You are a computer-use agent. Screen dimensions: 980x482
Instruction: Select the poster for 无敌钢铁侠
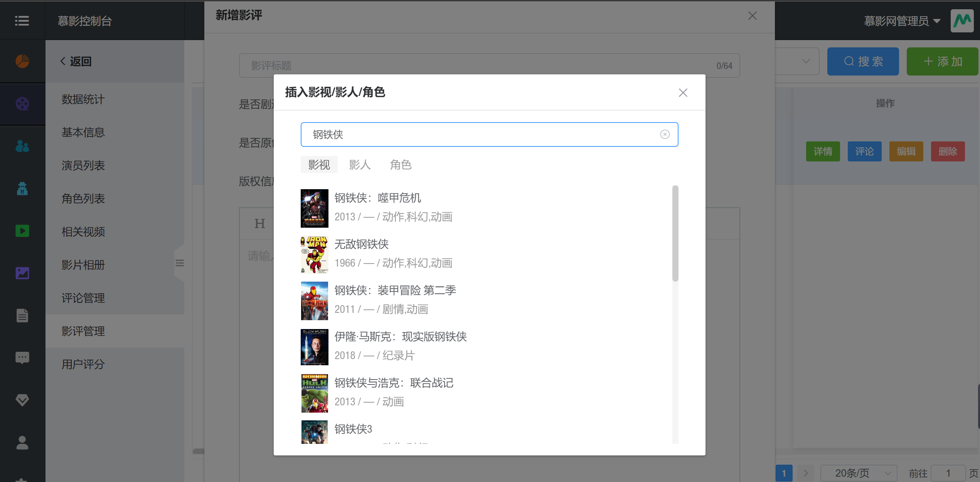314,254
